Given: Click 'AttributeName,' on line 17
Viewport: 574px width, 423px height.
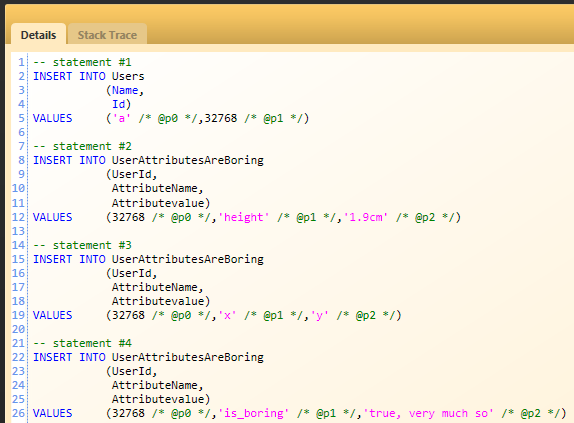Looking at the screenshot, I should click(157, 287).
